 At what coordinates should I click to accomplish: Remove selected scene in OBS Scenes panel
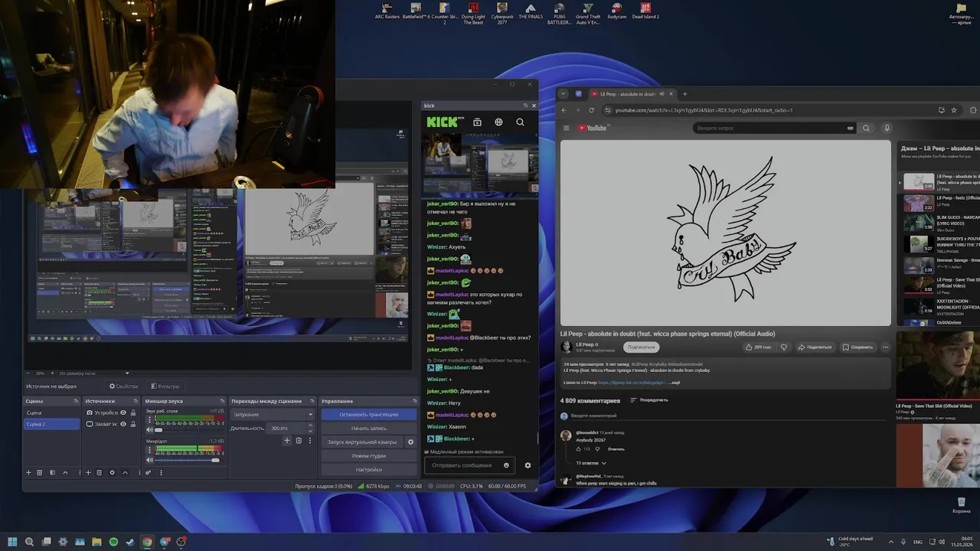pyautogui.click(x=40, y=473)
